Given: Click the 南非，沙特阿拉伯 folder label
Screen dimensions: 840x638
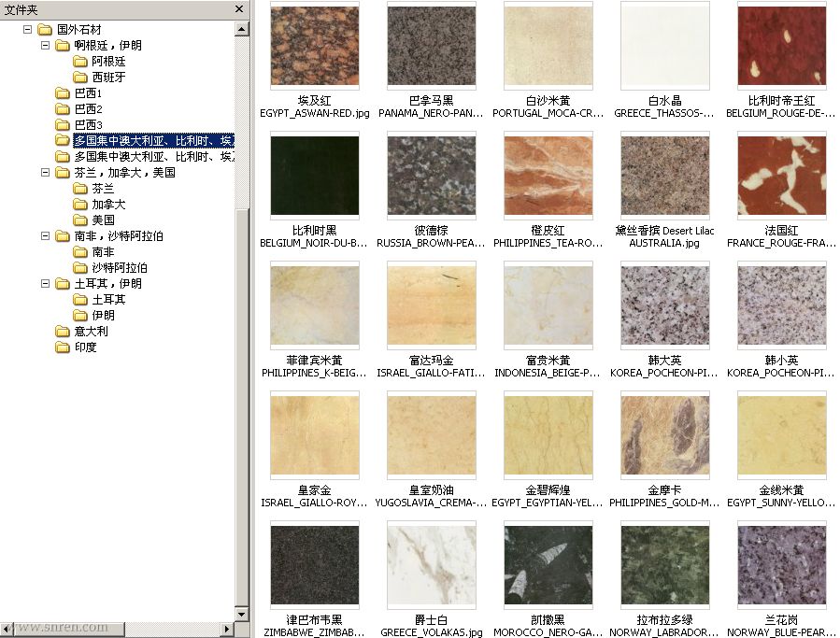Looking at the screenshot, I should click(x=119, y=235).
